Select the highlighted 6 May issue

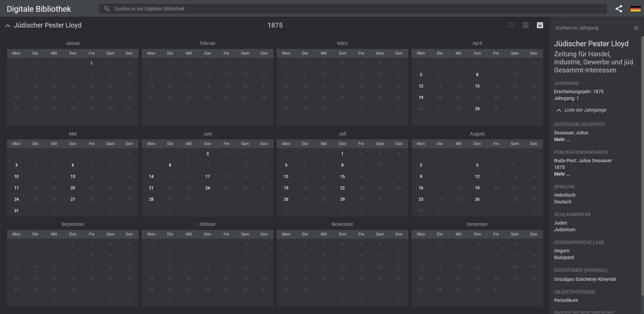pyautogui.click(x=73, y=165)
